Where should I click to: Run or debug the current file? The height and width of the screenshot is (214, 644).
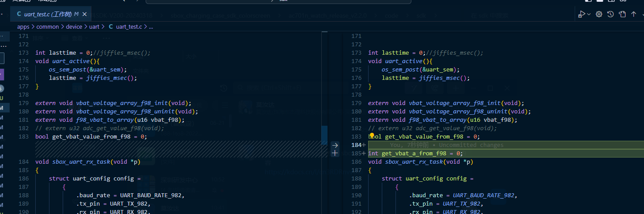click(x=582, y=14)
